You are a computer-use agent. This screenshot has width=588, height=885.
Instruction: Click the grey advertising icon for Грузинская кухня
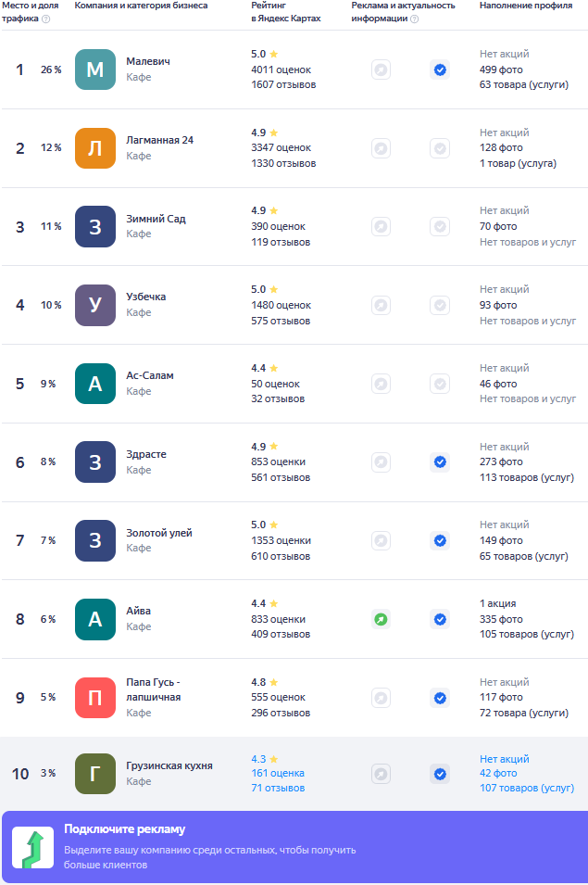381,774
